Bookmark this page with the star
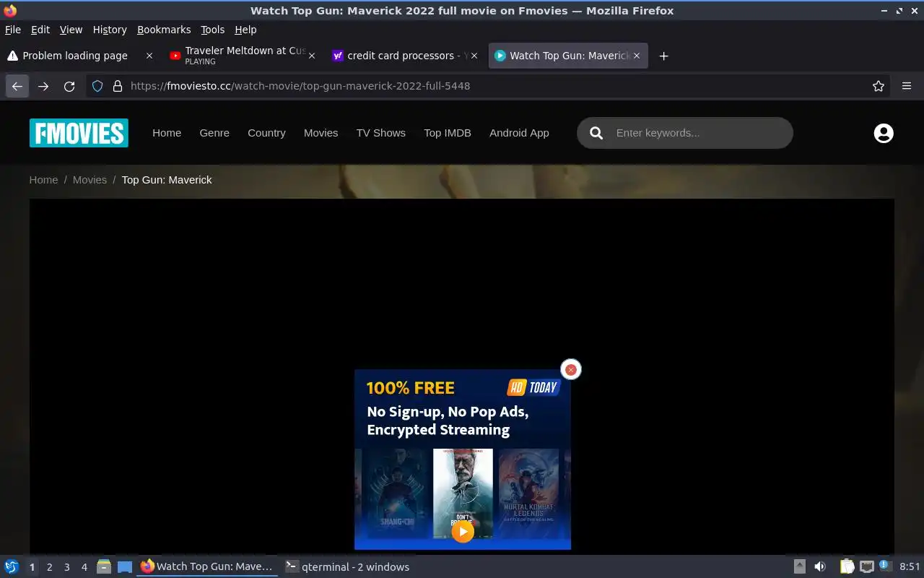Image resolution: width=924 pixels, height=578 pixels. [879, 86]
